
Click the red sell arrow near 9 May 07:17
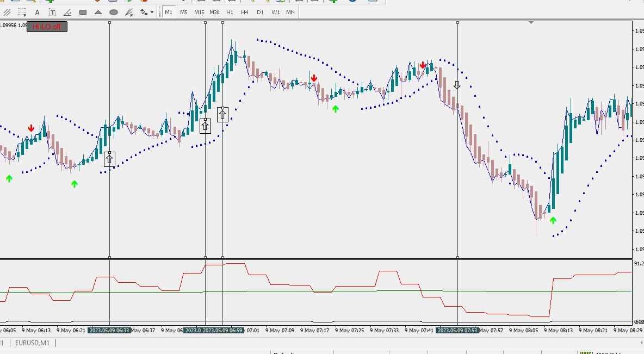click(x=314, y=78)
